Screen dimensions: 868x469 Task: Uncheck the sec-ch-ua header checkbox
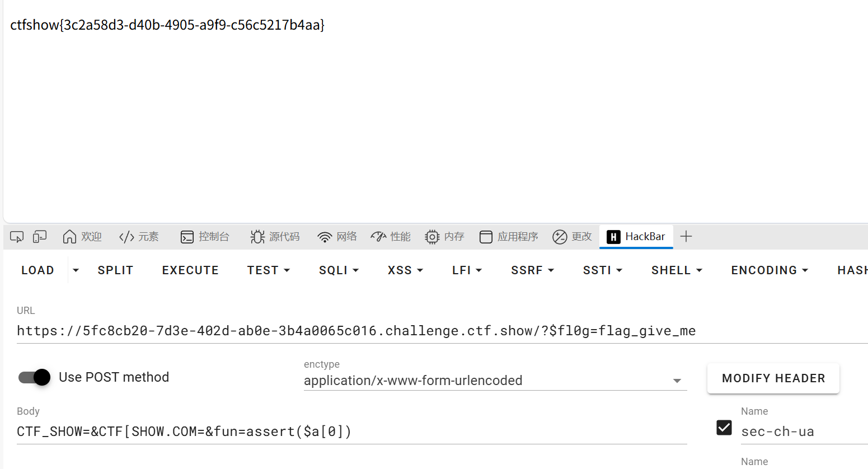click(724, 428)
